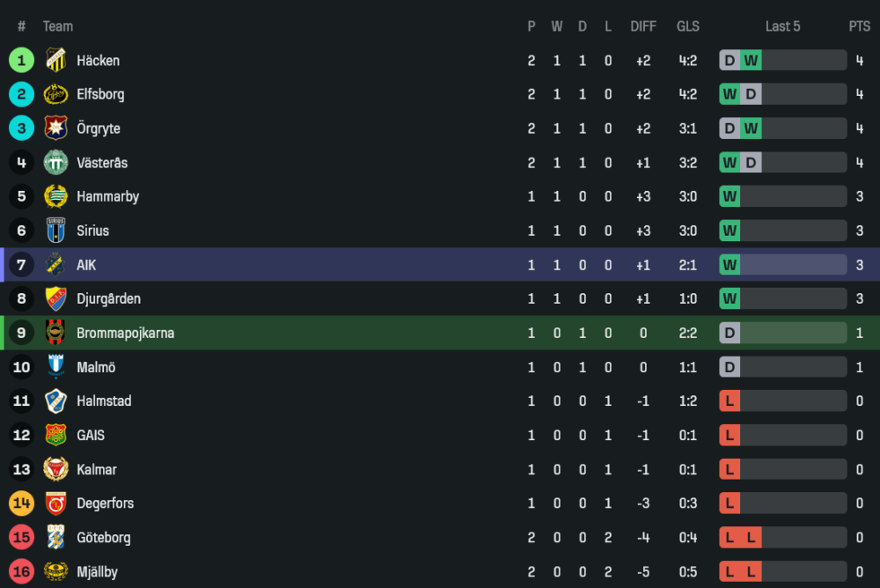Click the Elfsborg club crest icon

(55, 94)
